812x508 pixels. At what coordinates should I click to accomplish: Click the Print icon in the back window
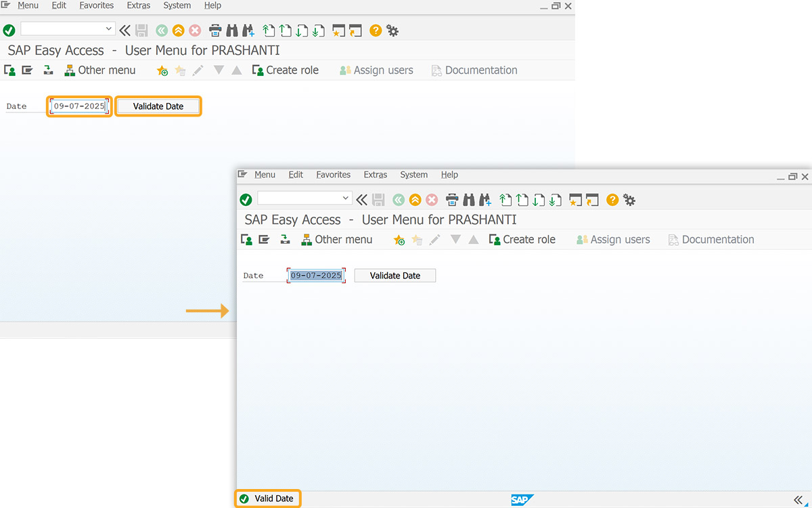[215, 30]
